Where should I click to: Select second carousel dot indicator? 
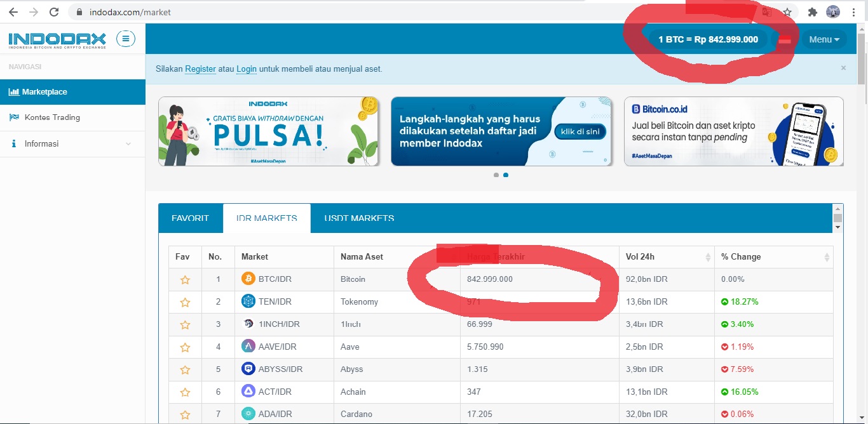click(506, 175)
